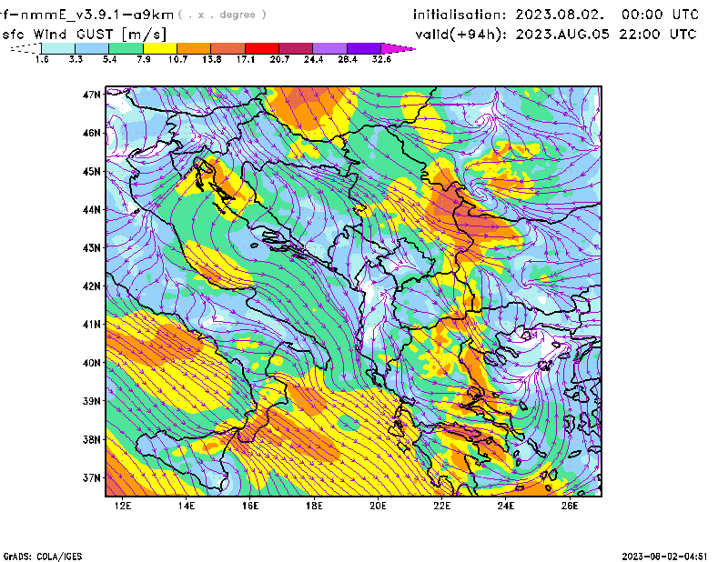Click the 16E longitude label
The width and height of the screenshot is (728, 562).
pos(250,506)
